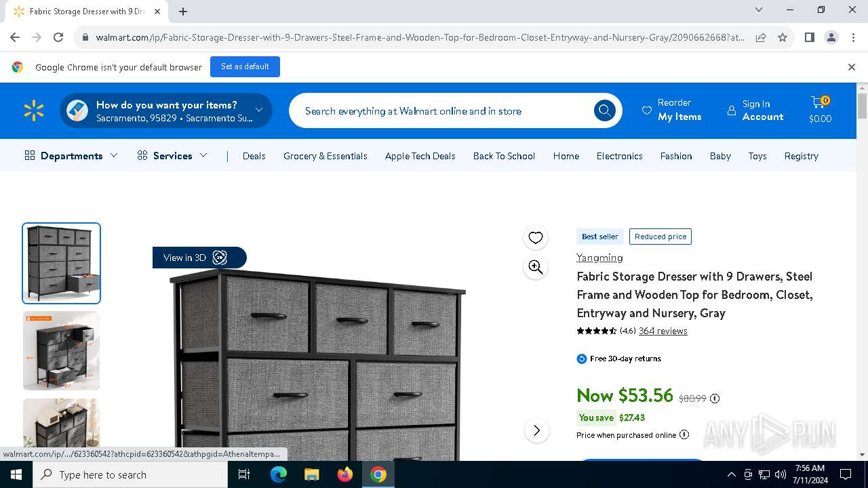This screenshot has width=868, height=488.
Task: Click the taskbar clock showing 7:56 AM
Action: coord(809,474)
